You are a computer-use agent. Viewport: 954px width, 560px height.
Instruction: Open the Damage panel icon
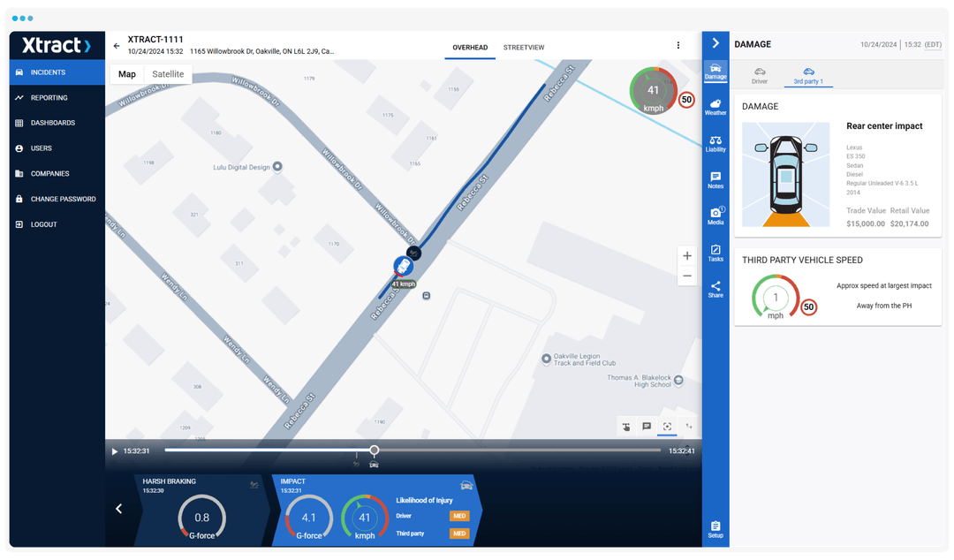pyautogui.click(x=715, y=72)
